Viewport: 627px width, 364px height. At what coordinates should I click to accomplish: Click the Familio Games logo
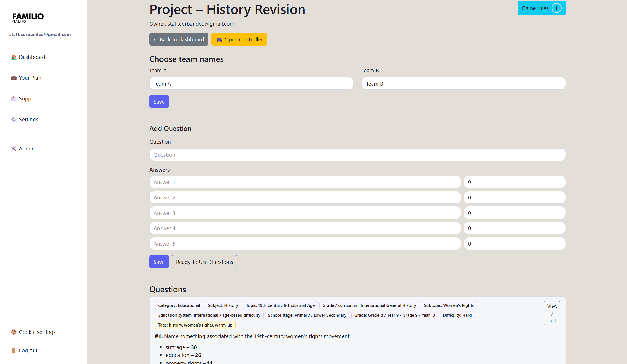coord(28,18)
